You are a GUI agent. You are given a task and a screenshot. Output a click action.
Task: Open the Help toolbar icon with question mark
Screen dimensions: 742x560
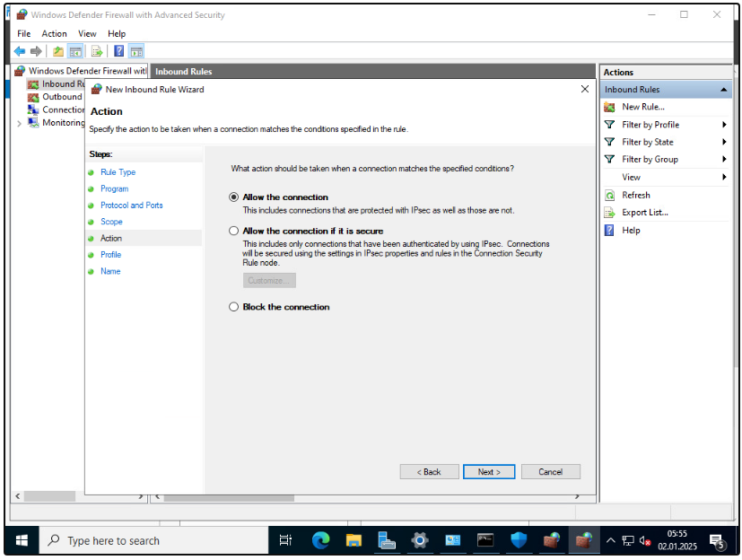point(118,51)
